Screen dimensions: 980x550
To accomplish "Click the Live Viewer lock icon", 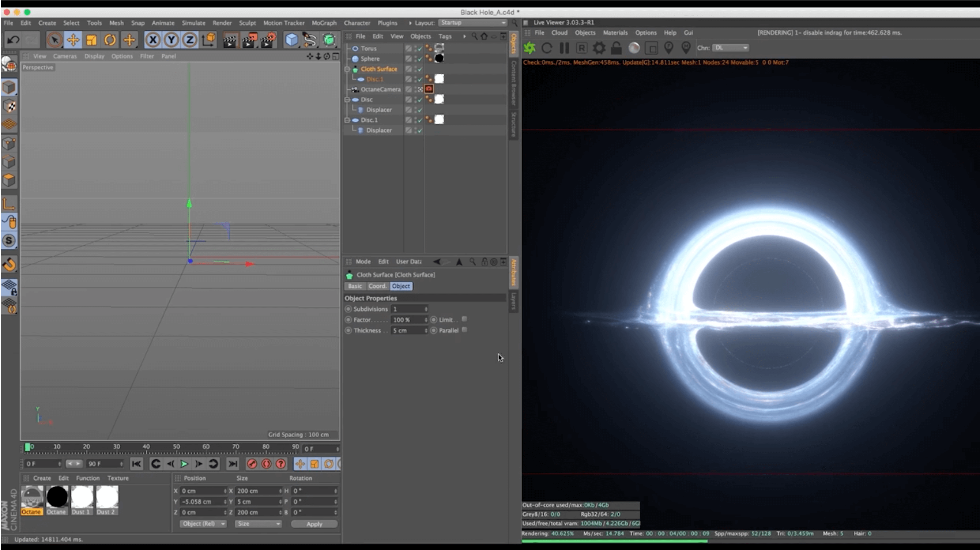I will coord(616,48).
